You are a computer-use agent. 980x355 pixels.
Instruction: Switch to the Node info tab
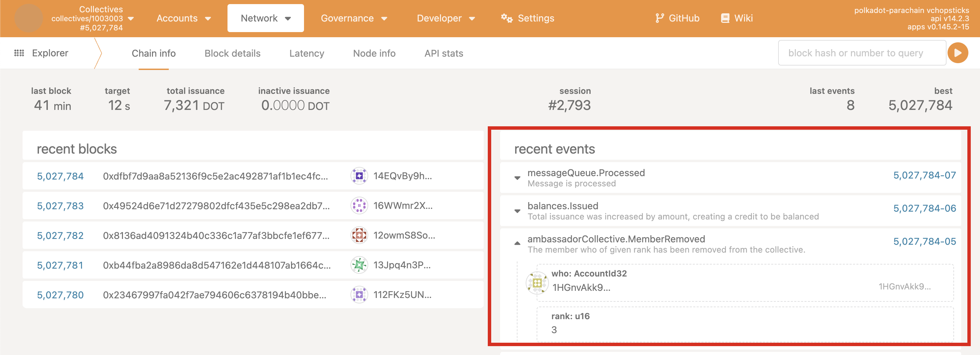374,53
